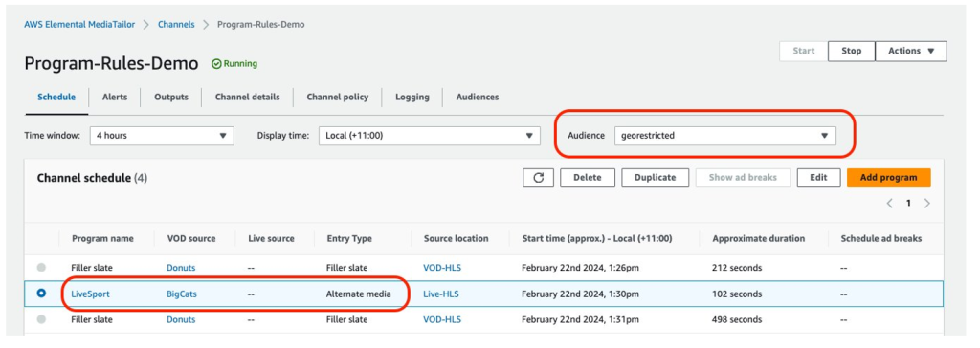980x348 pixels.
Task: Open the Audiences tab
Action: coord(478,97)
